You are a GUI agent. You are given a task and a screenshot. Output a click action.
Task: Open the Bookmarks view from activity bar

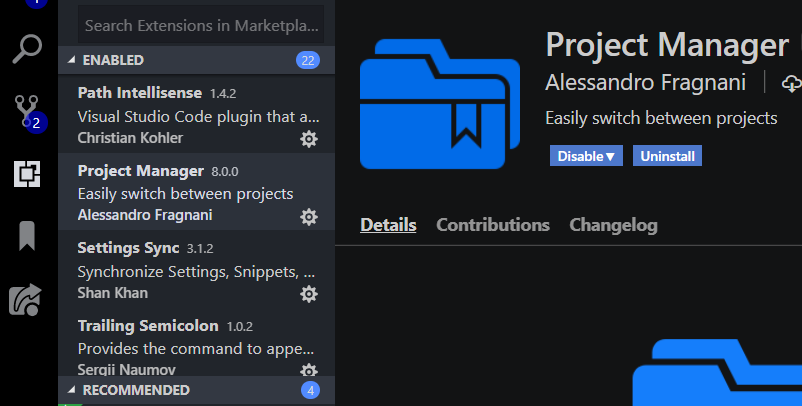tap(27, 236)
